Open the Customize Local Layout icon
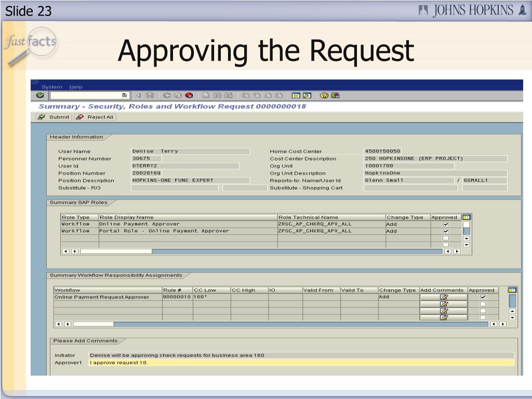This screenshot has width=532, height=399. (335, 96)
